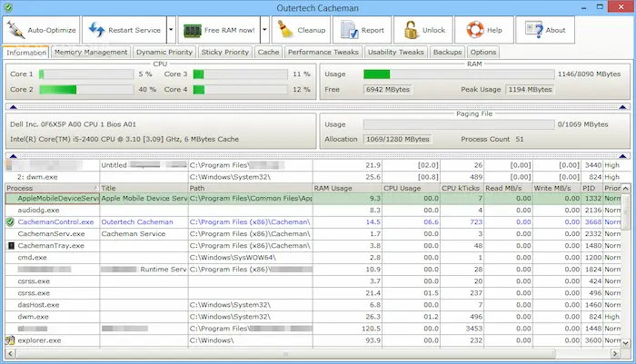The height and width of the screenshot is (364, 636).
Task: Open the Performance Tweaks tab
Action: coord(323,52)
